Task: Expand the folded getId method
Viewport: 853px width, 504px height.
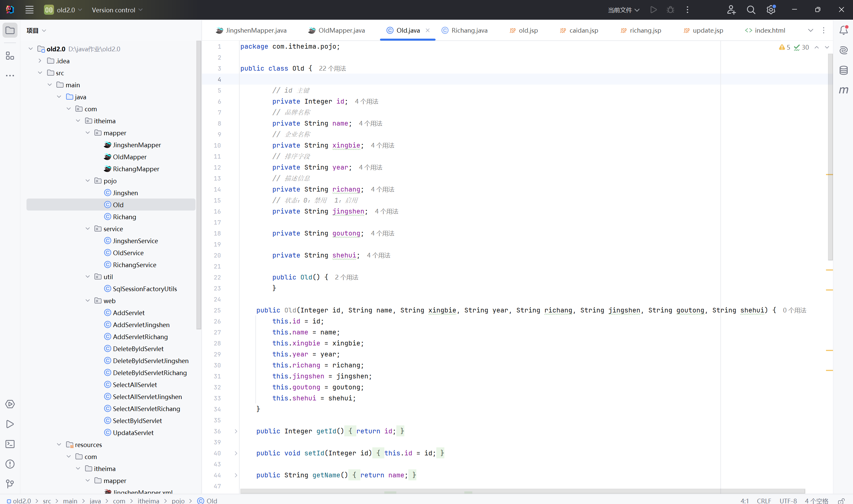Action: tap(236, 431)
